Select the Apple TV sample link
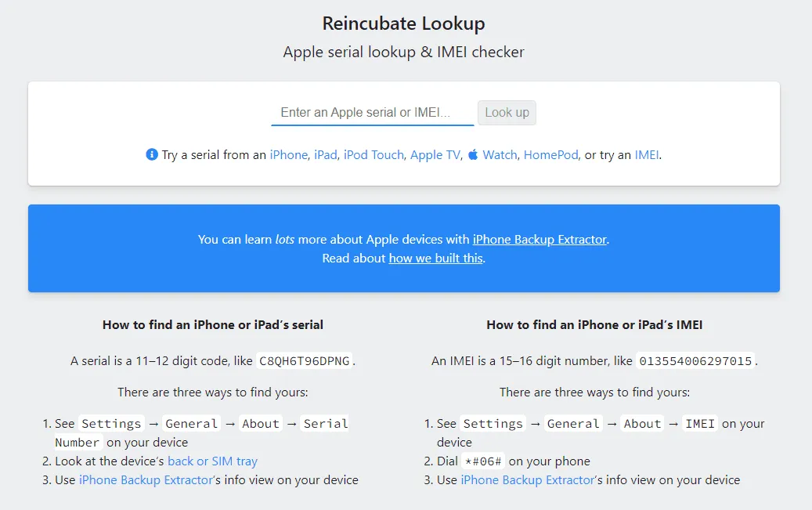 click(435, 155)
